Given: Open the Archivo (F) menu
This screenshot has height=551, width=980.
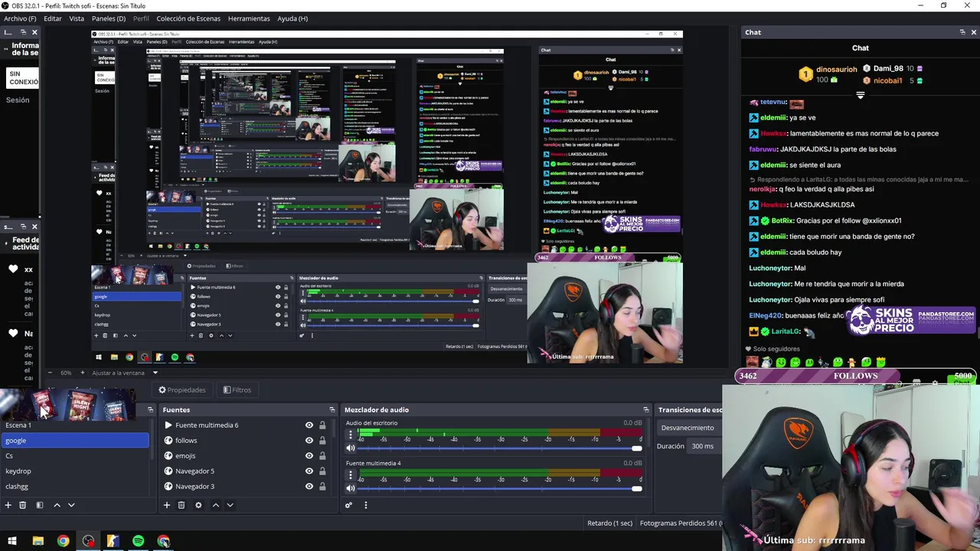Looking at the screenshot, I should click(20, 18).
